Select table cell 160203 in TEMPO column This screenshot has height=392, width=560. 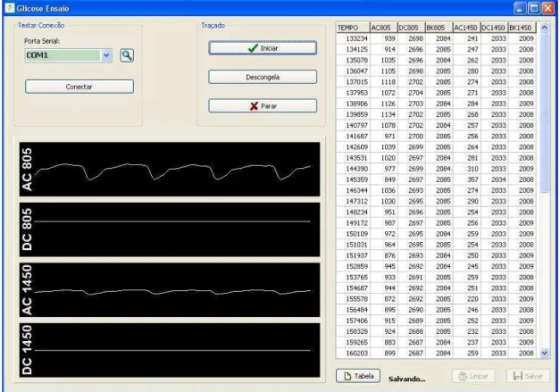pyautogui.click(x=353, y=353)
